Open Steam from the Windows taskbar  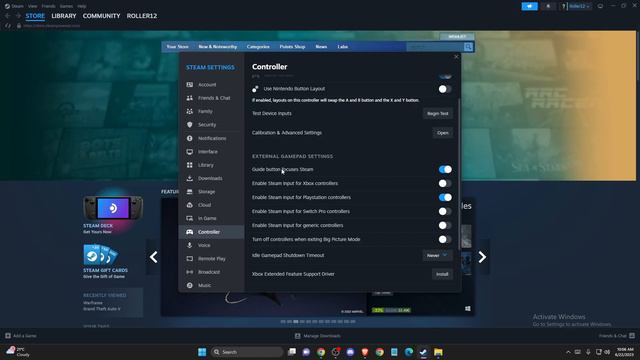coord(423,352)
